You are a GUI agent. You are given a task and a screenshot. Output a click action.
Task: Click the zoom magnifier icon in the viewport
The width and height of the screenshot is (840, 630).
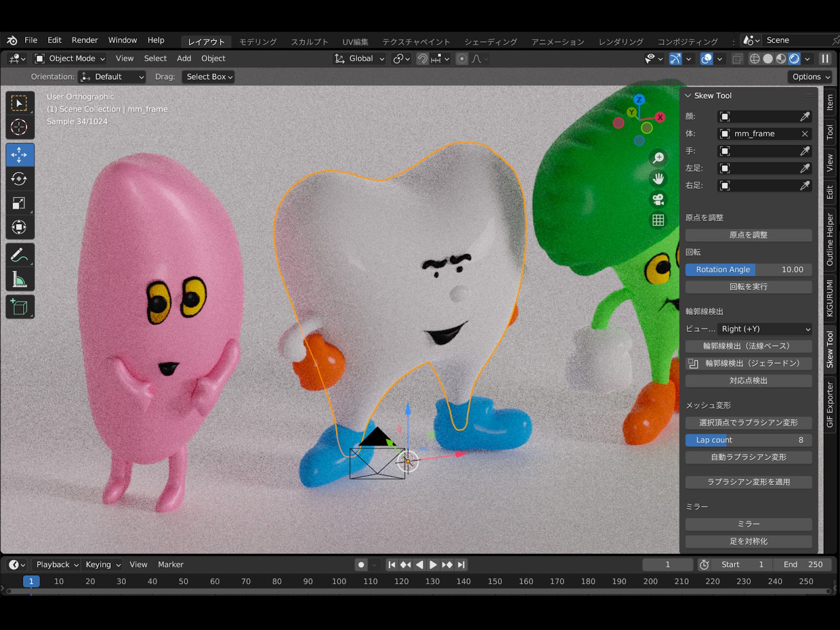tap(658, 157)
